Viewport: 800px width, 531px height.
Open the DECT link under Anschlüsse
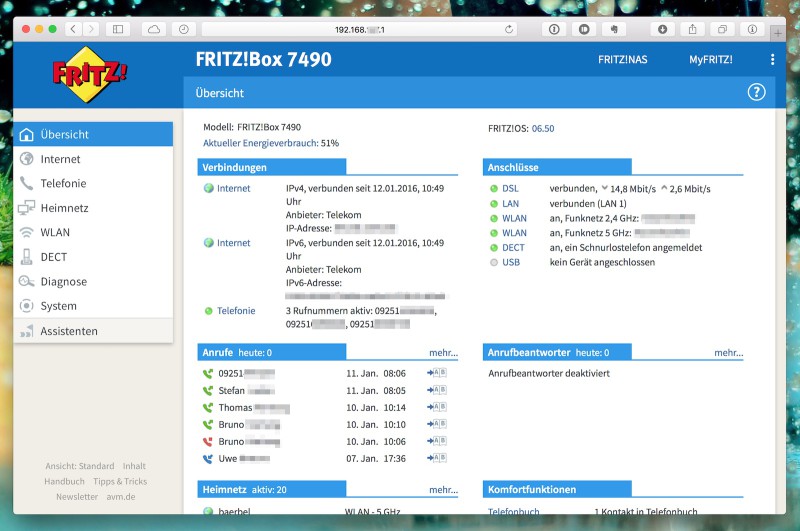[x=513, y=247]
